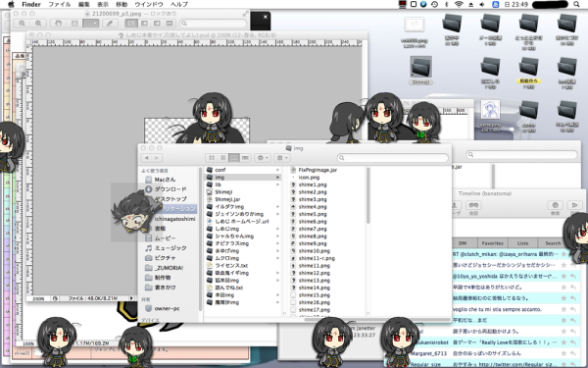588x368 pixels.
Task: Open the 編集 menu
Action: click(84, 4)
